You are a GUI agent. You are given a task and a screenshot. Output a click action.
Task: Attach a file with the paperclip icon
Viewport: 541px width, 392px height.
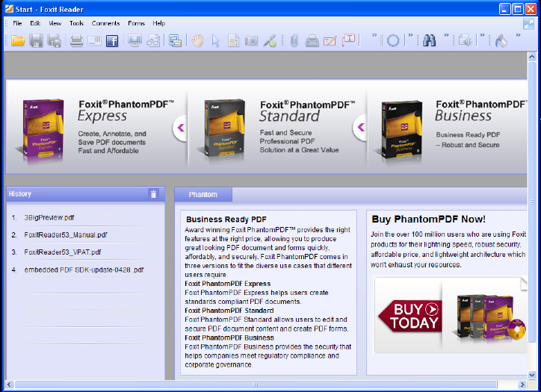[294, 40]
